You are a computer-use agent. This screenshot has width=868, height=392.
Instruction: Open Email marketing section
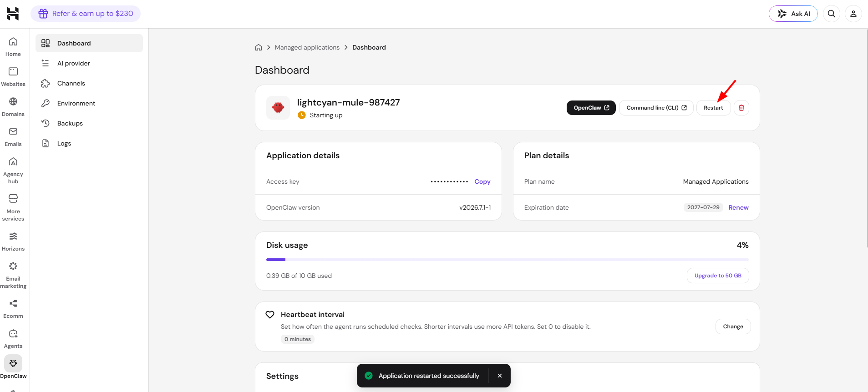(13, 275)
